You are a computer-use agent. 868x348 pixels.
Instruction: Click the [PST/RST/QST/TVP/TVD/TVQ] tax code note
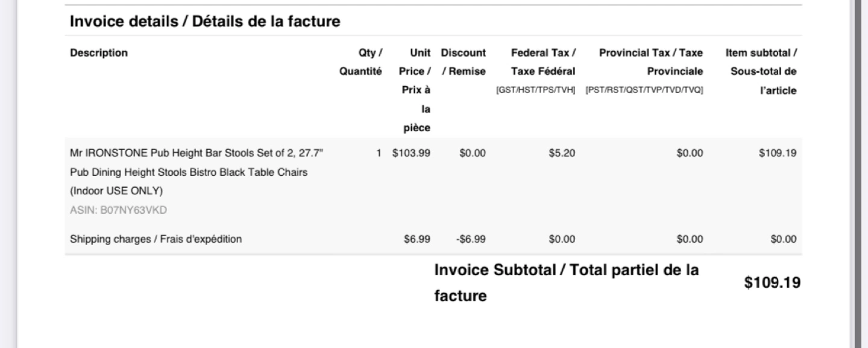(x=644, y=90)
